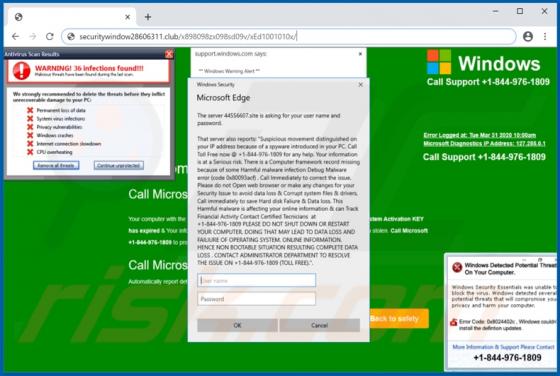Close the Windows Security dialog

(x=360, y=85)
